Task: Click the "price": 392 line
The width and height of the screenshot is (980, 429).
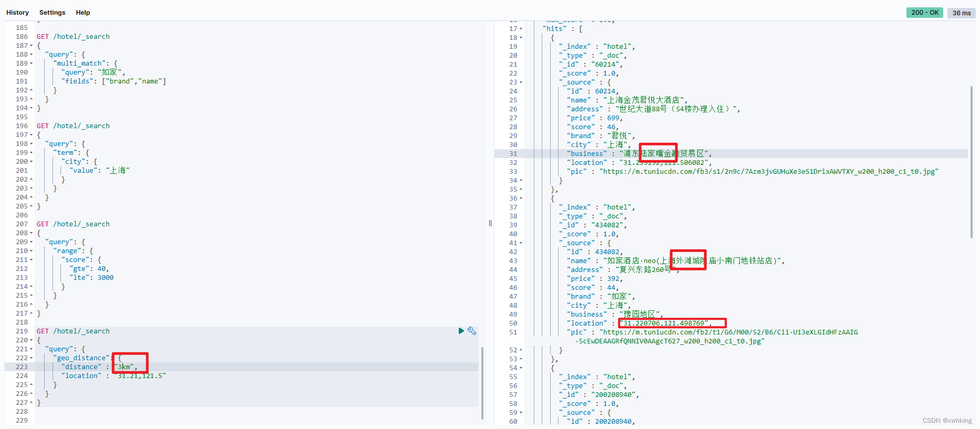Action: pyautogui.click(x=595, y=279)
